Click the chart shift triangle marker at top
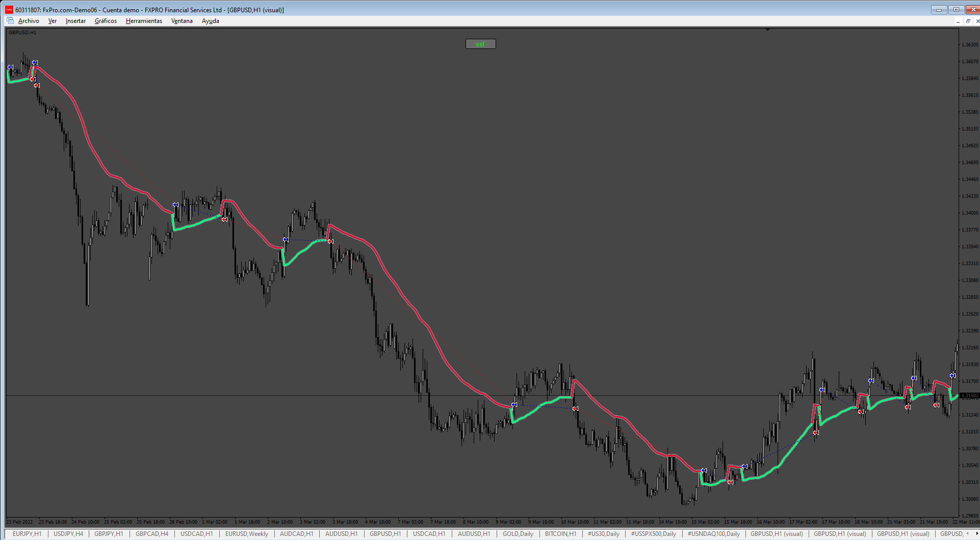This screenshot has height=540, width=980. pos(767,30)
